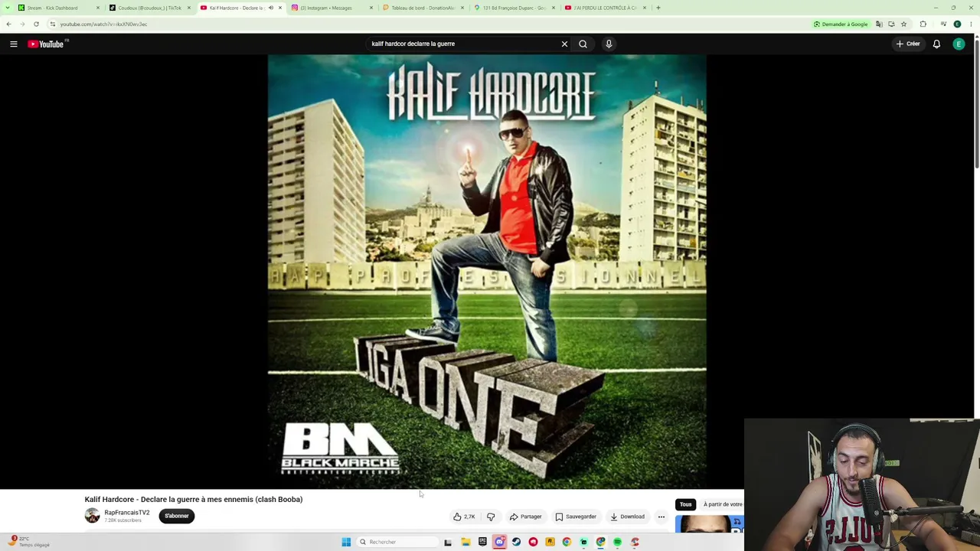This screenshot has width=980, height=551.
Task: Close the Kalif Hardcore YouTube tab
Action: pyautogui.click(x=279, y=8)
